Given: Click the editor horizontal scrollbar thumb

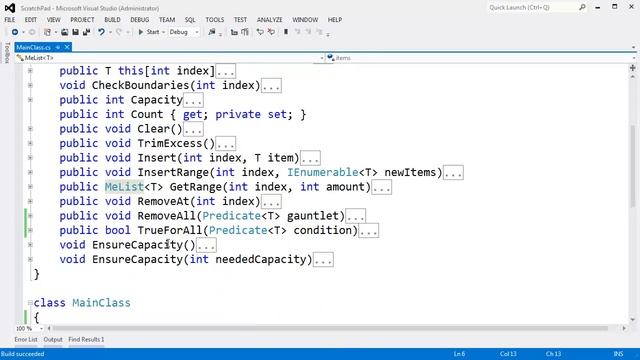Looking at the screenshot, I should pos(331,328).
